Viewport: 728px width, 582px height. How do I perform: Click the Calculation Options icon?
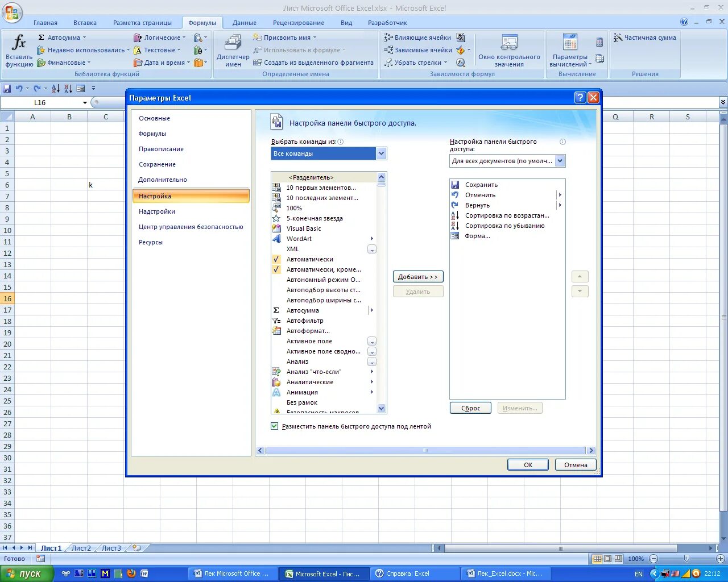click(569, 43)
